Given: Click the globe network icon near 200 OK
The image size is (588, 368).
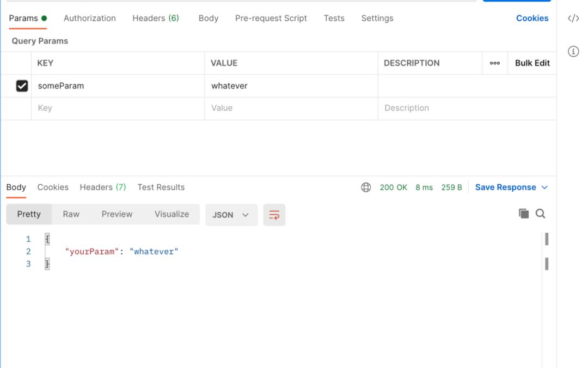Looking at the screenshot, I should tap(366, 186).
